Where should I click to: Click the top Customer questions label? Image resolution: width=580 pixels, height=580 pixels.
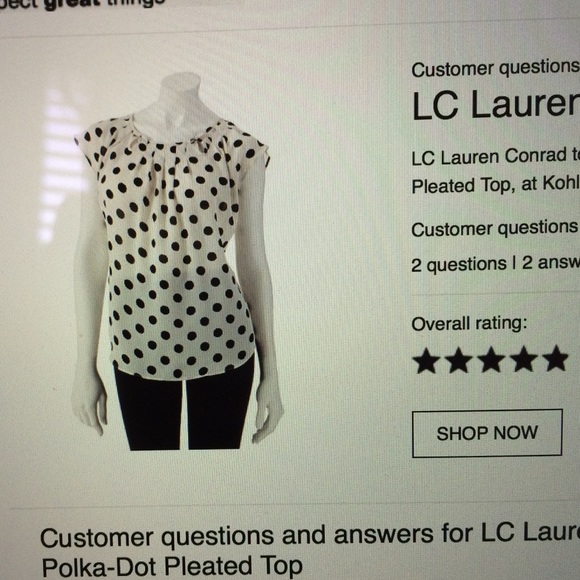click(x=496, y=68)
